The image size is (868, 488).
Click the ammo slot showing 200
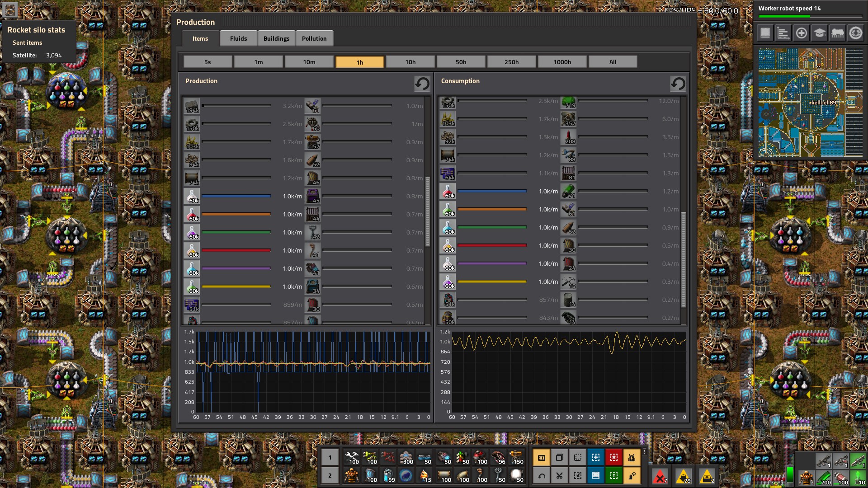pyautogui.click(x=824, y=478)
